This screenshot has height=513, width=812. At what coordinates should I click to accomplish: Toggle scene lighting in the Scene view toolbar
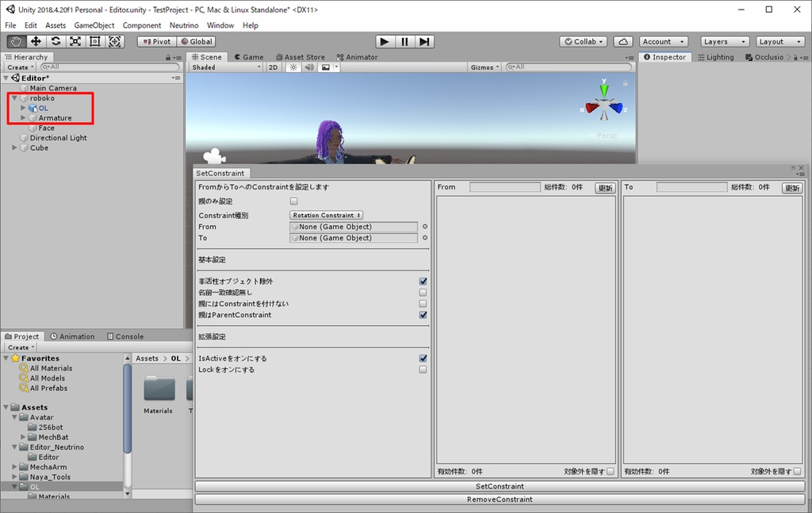pos(293,67)
